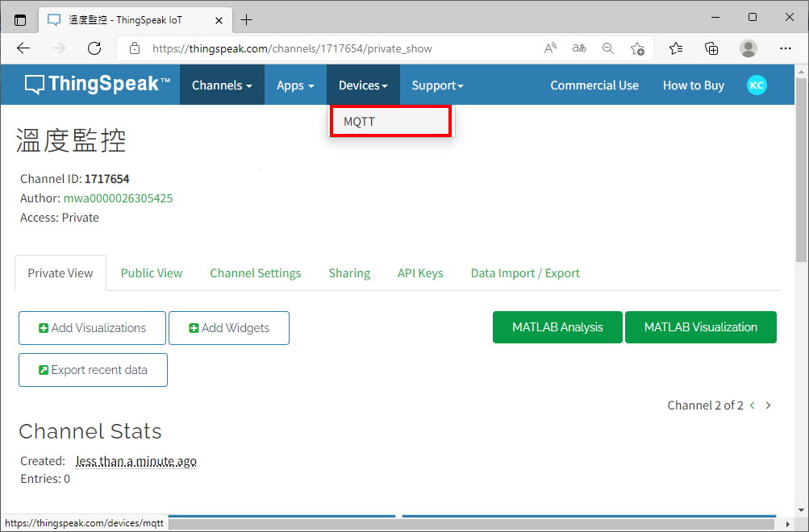Click the 'less than a minute ago' timestamp

point(136,461)
